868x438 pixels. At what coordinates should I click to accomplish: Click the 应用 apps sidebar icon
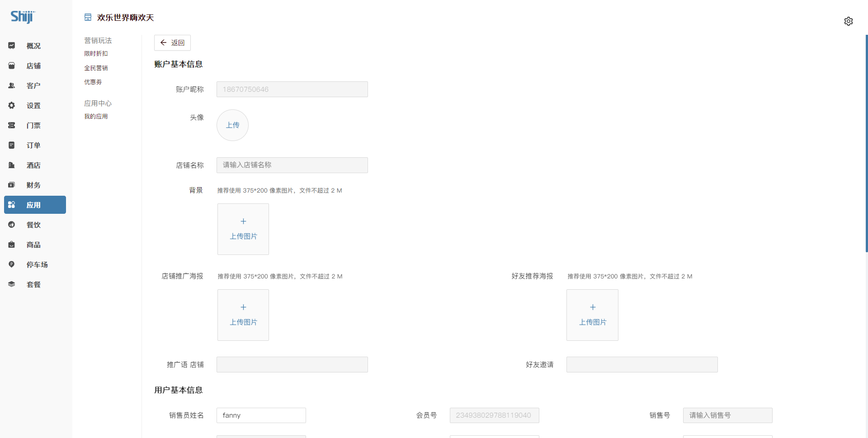(x=12, y=205)
